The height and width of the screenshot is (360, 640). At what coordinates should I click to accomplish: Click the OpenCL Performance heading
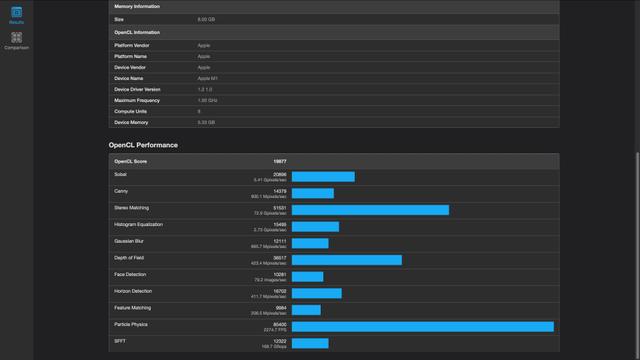click(143, 145)
